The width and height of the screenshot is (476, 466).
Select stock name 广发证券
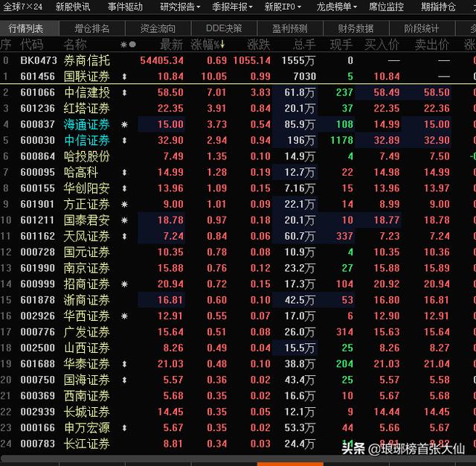[x=87, y=332]
